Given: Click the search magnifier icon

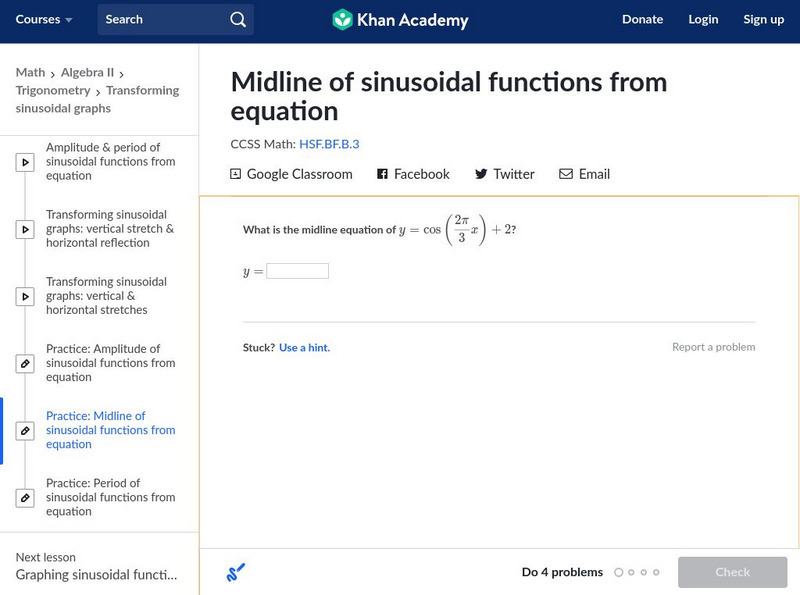Looking at the screenshot, I should point(237,19).
